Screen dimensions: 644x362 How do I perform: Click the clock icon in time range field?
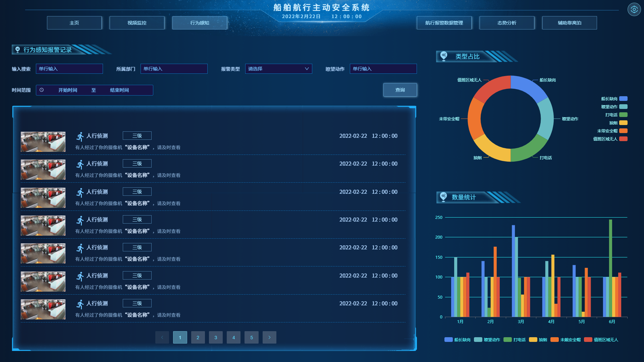point(42,90)
